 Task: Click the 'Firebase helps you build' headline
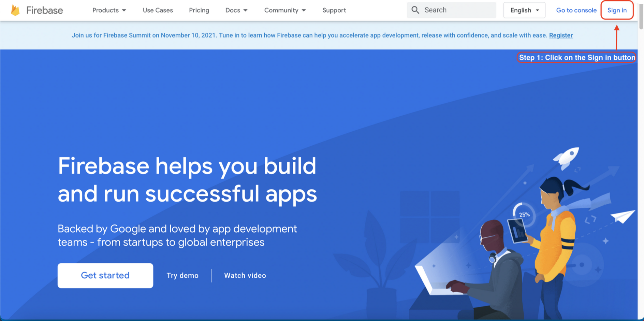tap(187, 180)
